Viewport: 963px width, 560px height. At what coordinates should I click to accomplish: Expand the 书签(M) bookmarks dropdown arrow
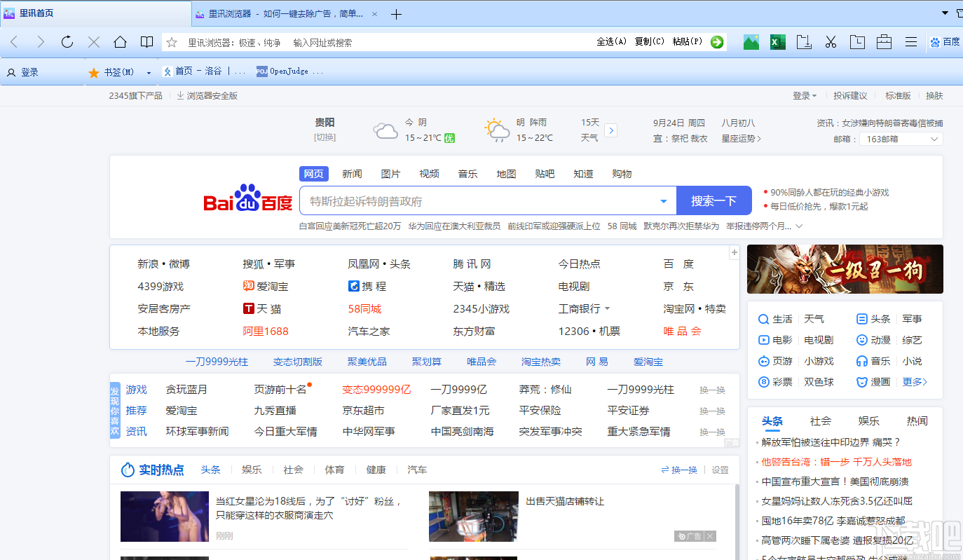click(149, 72)
